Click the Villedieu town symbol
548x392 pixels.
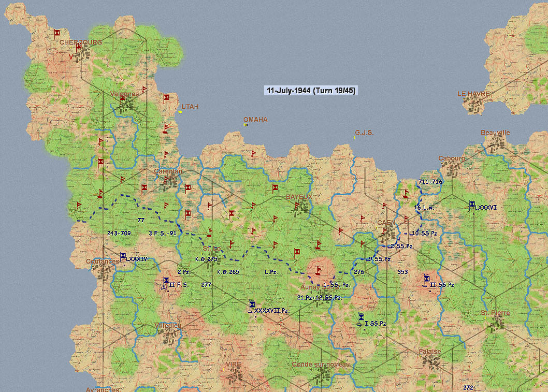[168, 336]
